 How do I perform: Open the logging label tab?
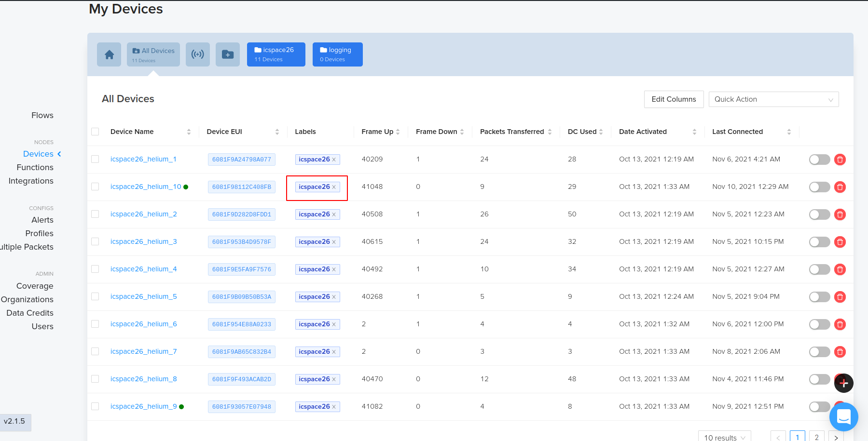[x=338, y=54]
